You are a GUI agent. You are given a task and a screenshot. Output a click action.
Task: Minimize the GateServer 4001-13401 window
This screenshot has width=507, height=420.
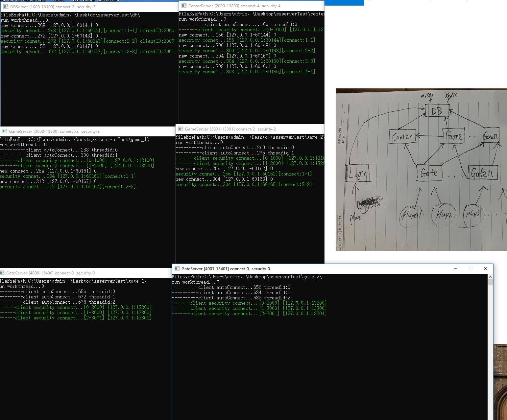click(x=456, y=268)
